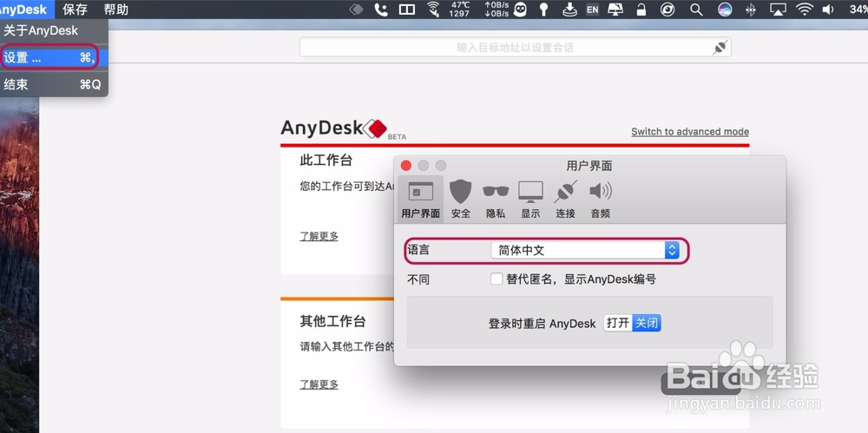Click the phone handset menu bar icon
The image size is (868, 433).
click(381, 10)
